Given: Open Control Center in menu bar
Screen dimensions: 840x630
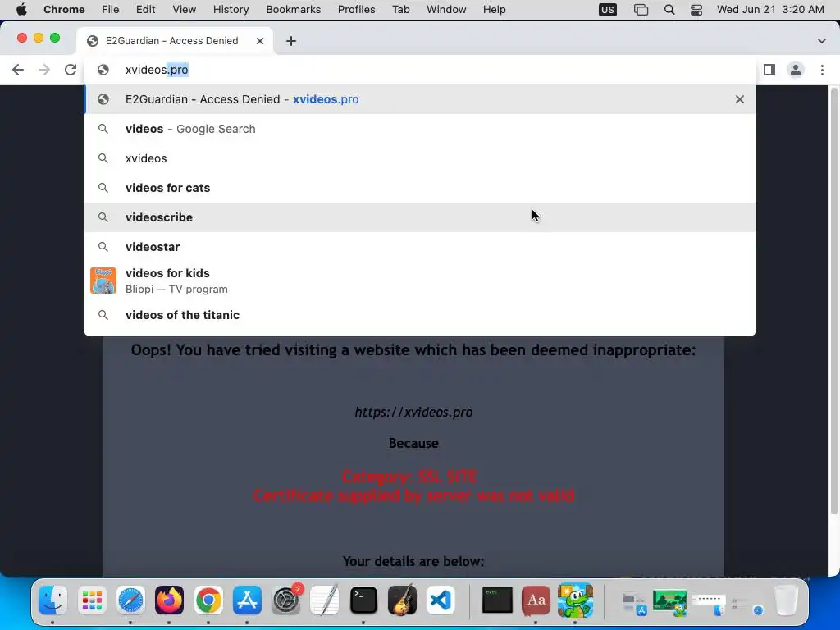Looking at the screenshot, I should 696,10.
